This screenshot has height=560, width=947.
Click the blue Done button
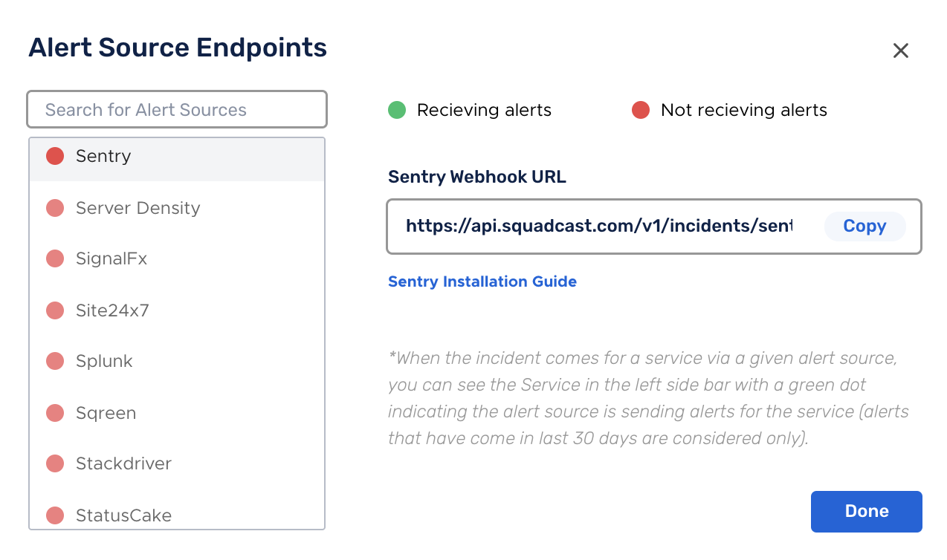[867, 512]
